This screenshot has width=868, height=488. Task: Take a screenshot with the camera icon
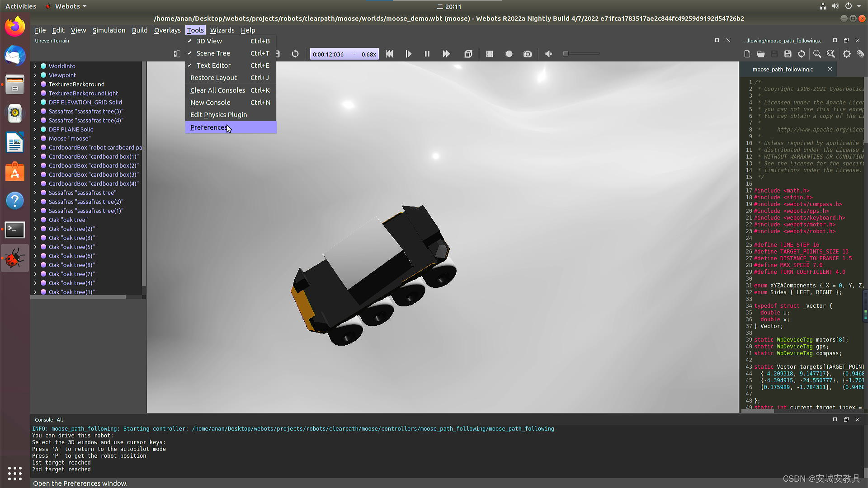coord(528,54)
